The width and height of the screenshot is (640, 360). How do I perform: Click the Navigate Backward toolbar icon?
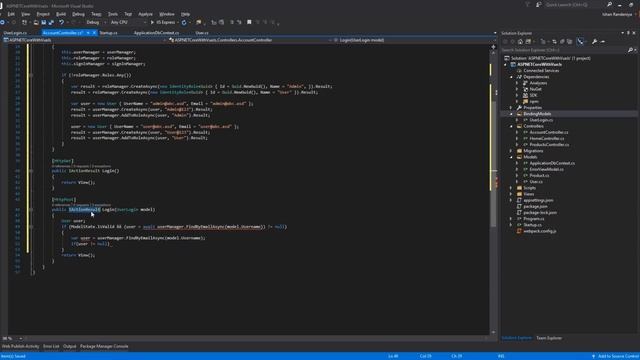click(x=2, y=22)
